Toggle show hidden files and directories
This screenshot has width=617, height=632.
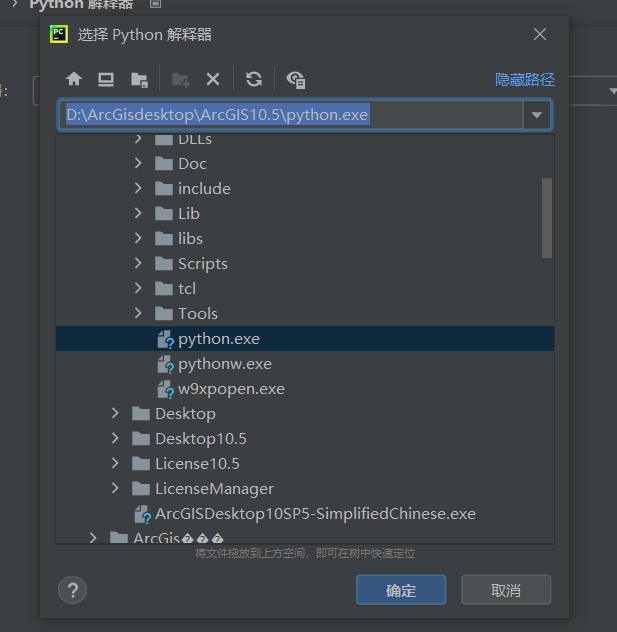coord(295,79)
